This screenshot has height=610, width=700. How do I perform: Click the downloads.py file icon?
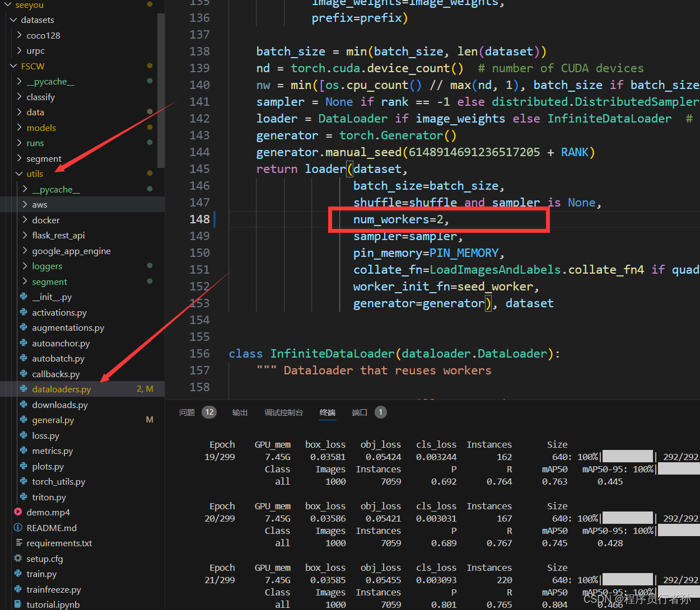click(x=24, y=405)
